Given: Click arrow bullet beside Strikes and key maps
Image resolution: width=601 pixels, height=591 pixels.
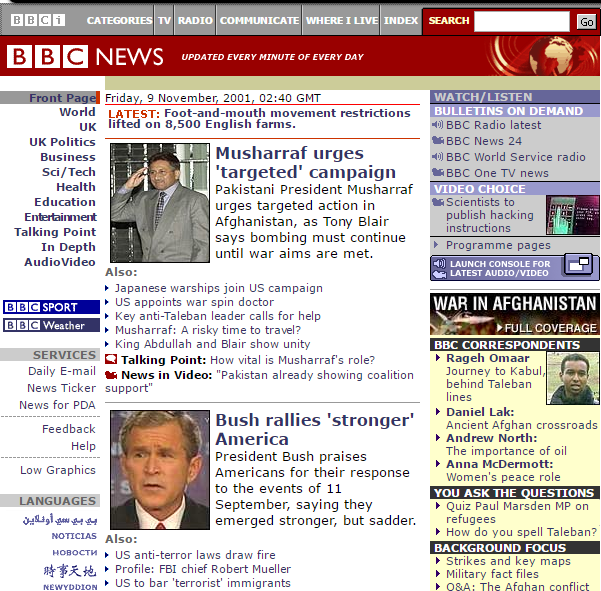Looking at the screenshot, I should [438, 561].
